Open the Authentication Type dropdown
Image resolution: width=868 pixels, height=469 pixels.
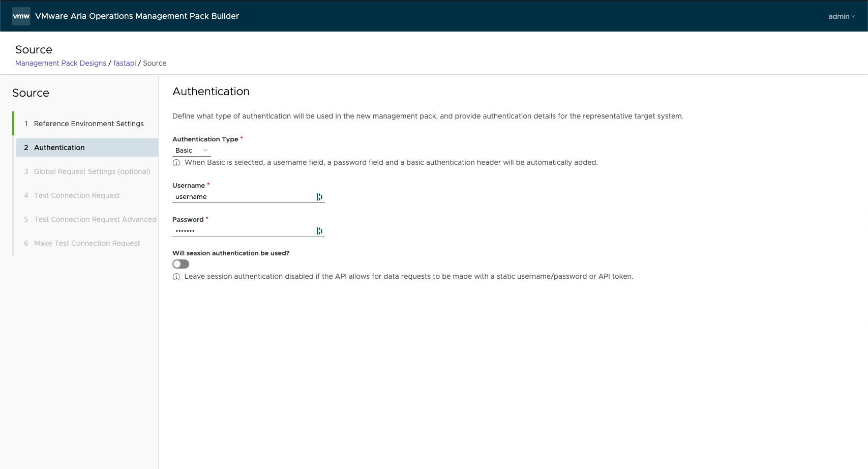[191, 151]
